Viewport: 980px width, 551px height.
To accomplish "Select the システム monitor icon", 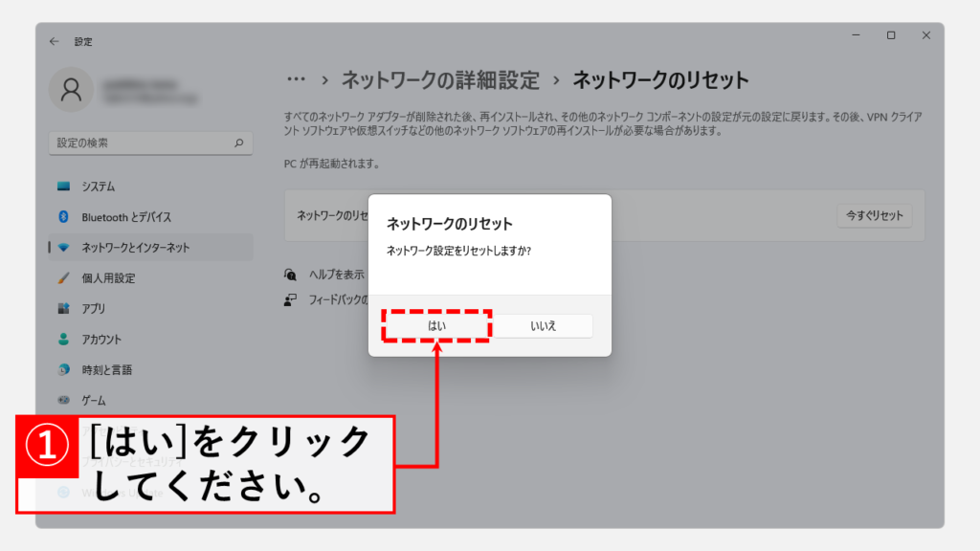I will [64, 187].
